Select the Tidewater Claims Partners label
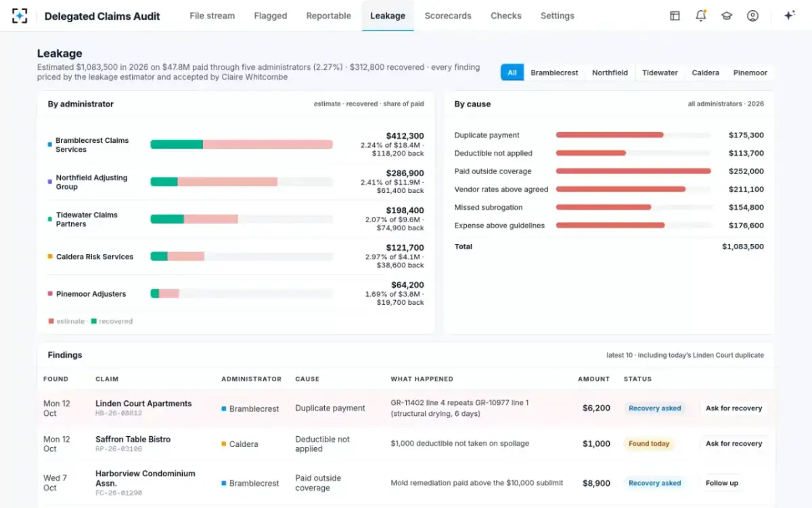 coord(87,219)
